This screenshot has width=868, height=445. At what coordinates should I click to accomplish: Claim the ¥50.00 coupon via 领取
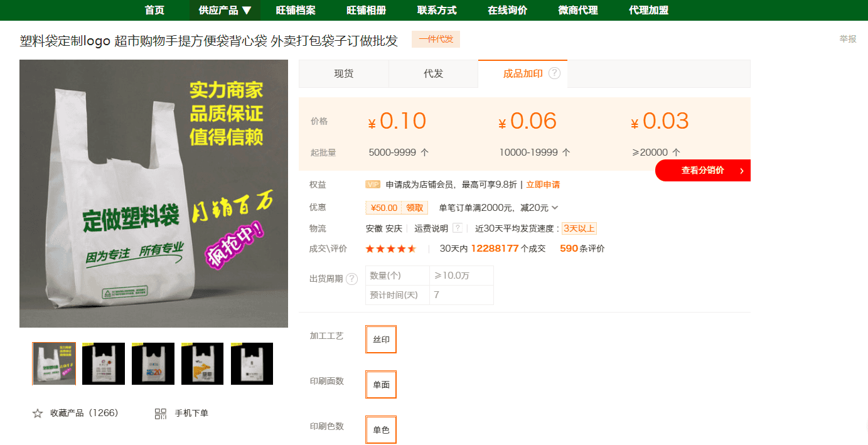[x=414, y=208]
